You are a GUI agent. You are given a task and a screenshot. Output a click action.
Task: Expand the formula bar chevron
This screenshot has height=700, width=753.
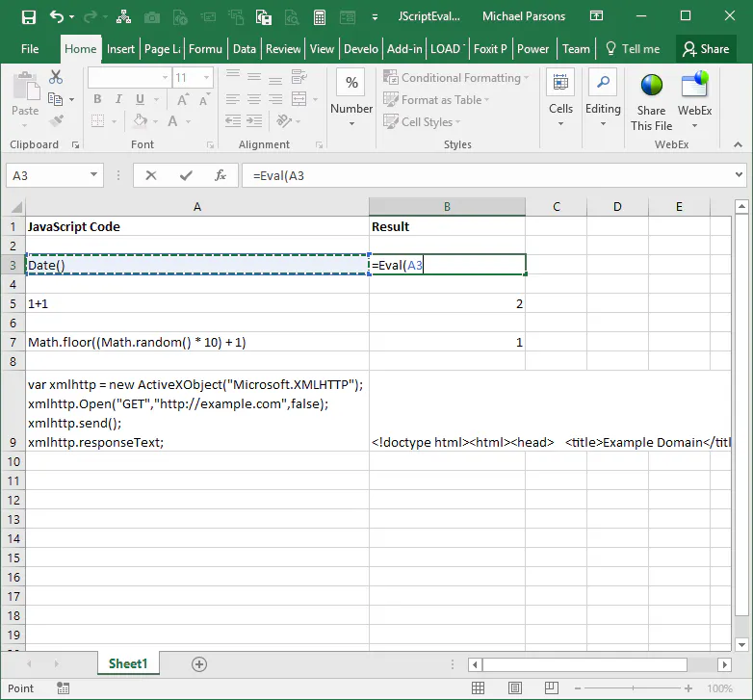tap(739, 175)
